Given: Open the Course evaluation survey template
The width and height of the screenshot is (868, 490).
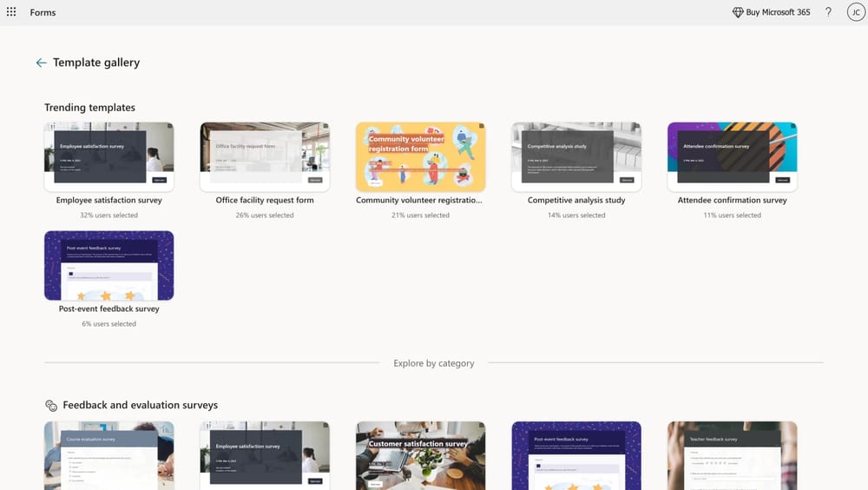Looking at the screenshot, I should click(x=108, y=455).
